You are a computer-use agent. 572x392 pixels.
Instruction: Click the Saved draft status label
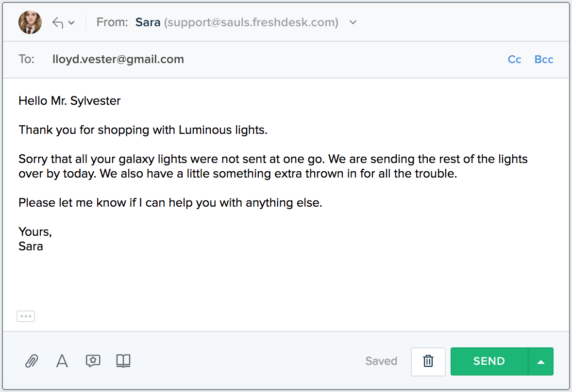point(381,361)
